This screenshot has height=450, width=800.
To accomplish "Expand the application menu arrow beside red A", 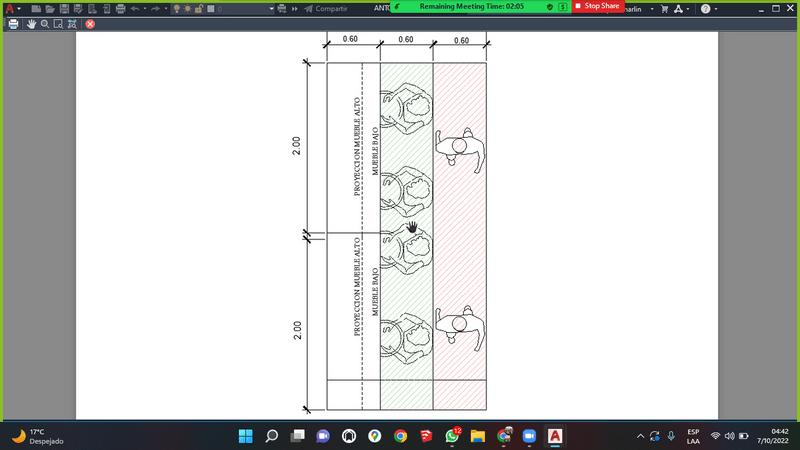I will 19,9.
